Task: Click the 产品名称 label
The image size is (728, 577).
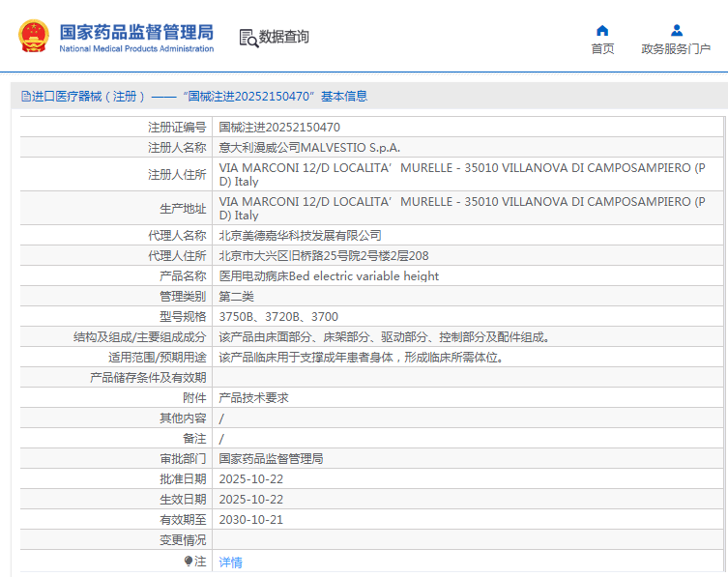Action: pyautogui.click(x=183, y=276)
